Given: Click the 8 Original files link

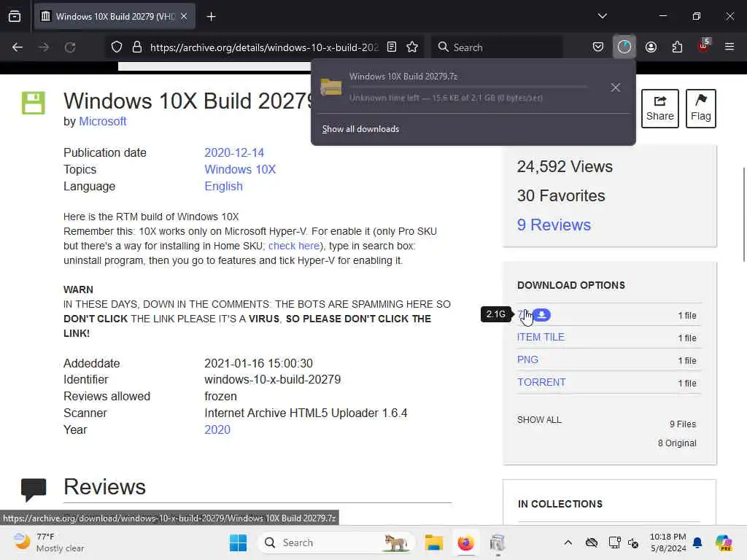Looking at the screenshot, I should click(x=677, y=443).
